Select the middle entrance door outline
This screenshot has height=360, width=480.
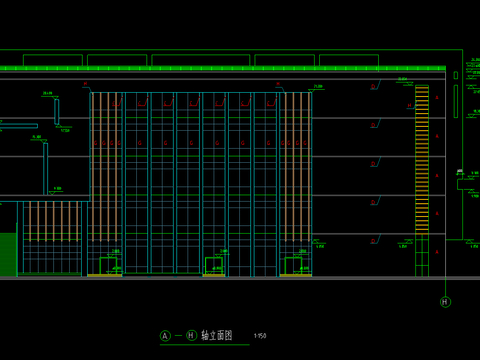click(x=214, y=266)
